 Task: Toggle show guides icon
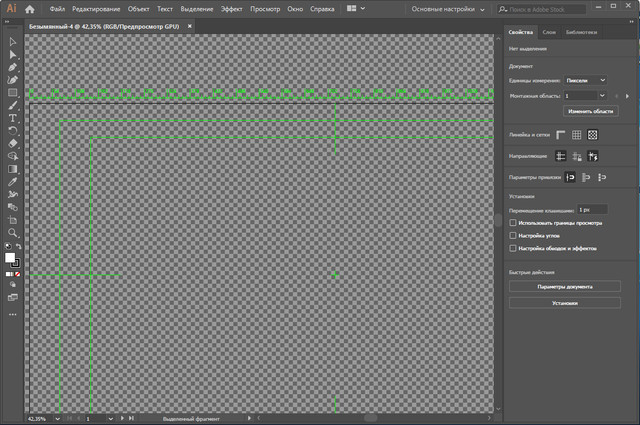coord(560,156)
